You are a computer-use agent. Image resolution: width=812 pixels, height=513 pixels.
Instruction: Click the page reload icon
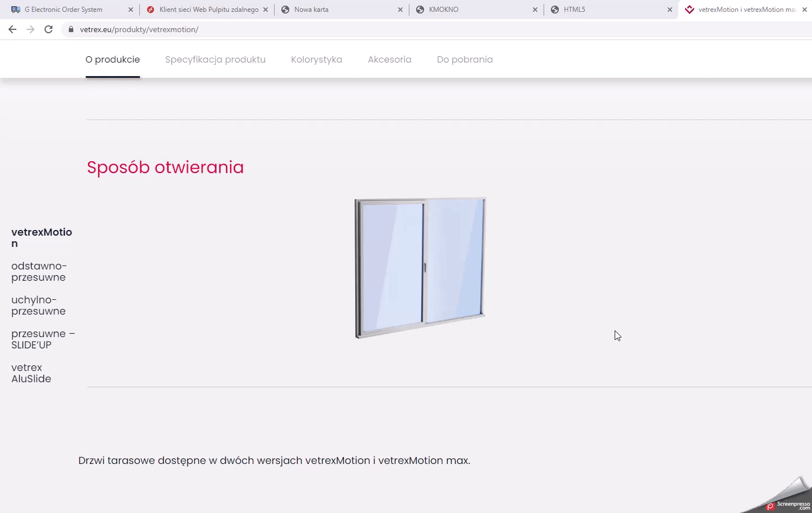[48, 29]
